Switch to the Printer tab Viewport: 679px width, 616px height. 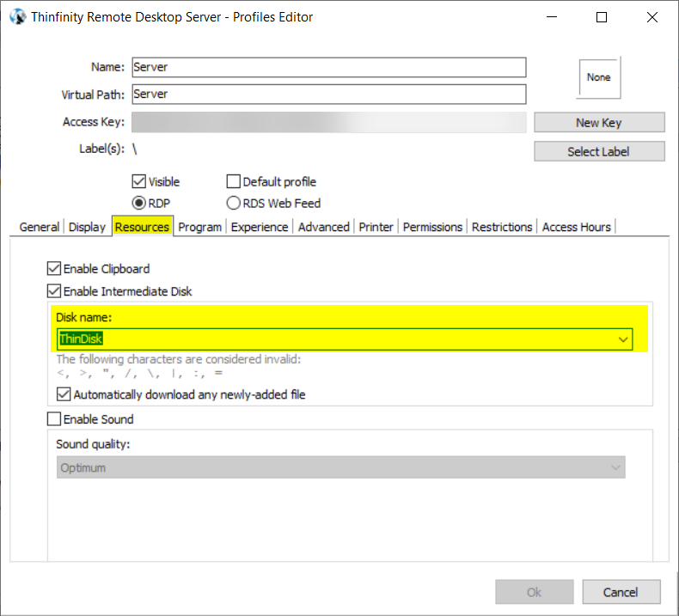[376, 227]
